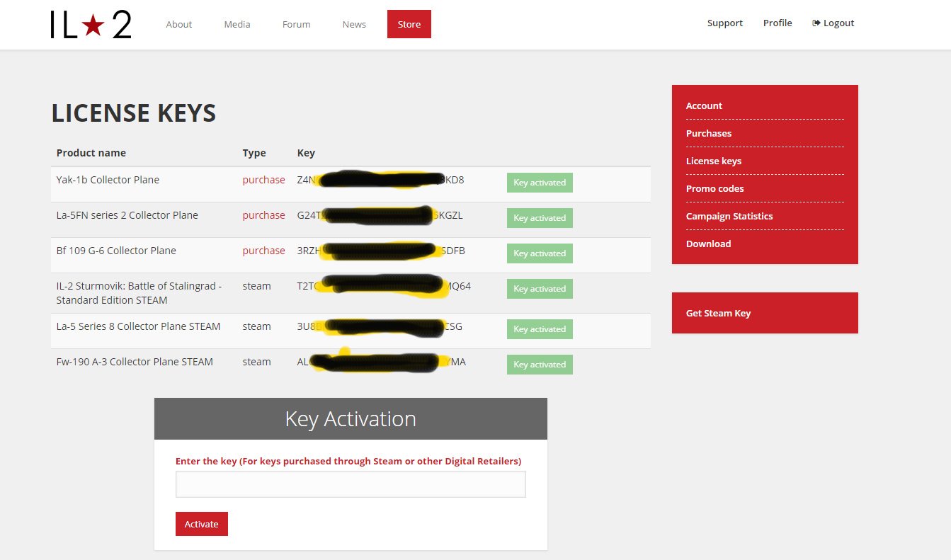The width and height of the screenshot is (951, 560).
Task: Click steam type in the Fw-190 A-3 row
Action: click(256, 362)
